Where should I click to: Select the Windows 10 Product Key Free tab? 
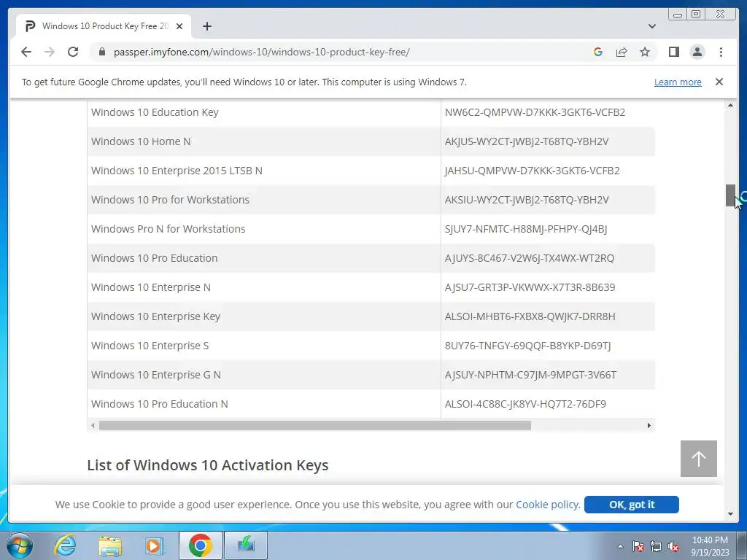tap(104, 26)
